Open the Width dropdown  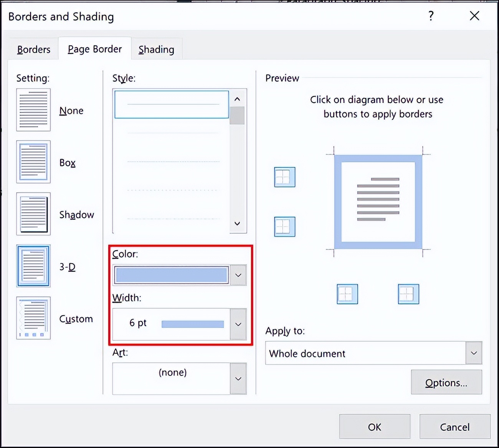click(238, 324)
